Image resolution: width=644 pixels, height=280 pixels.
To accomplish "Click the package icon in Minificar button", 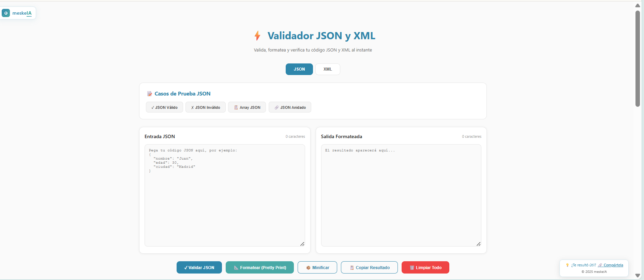I will point(308,268).
